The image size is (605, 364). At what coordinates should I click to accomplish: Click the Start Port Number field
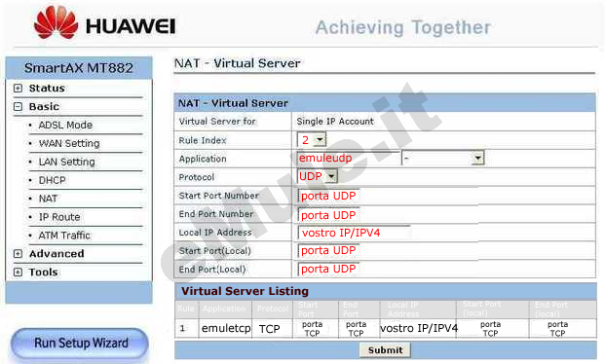tap(328, 196)
